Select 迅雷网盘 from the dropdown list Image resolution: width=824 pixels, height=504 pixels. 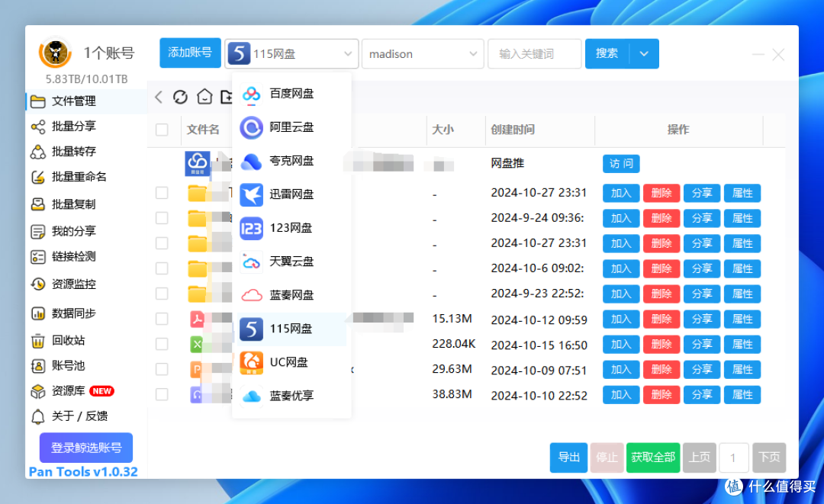(291, 194)
